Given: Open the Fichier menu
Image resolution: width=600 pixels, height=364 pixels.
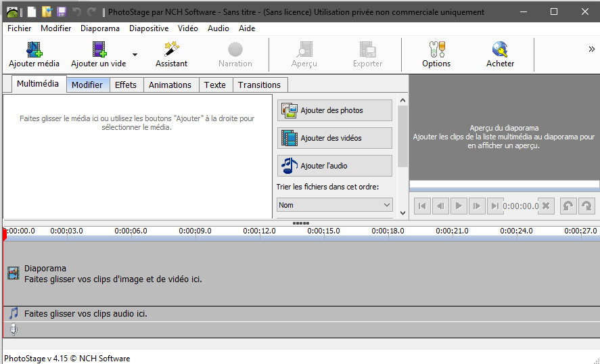Looking at the screenshot, I should click(20, 28).
